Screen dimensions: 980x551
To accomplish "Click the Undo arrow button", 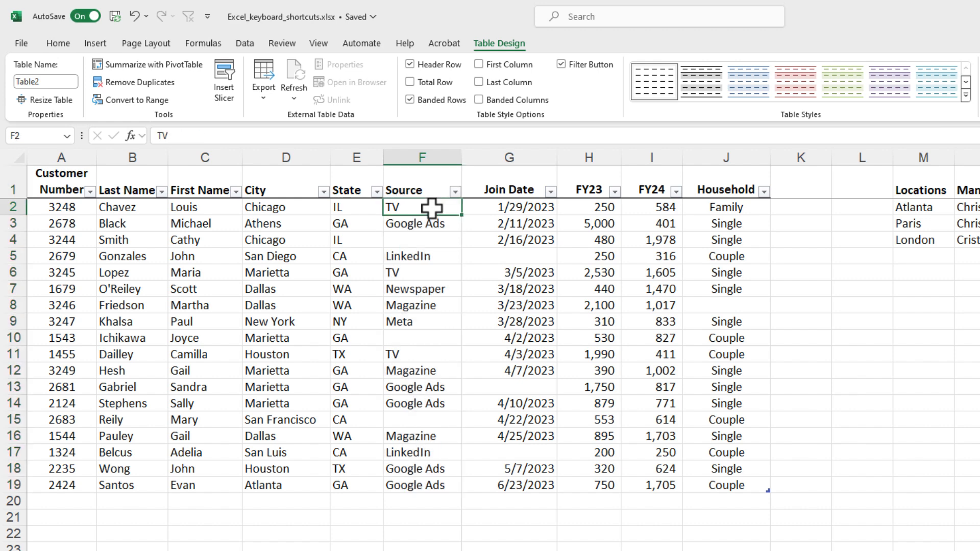I will pos(134,16).
